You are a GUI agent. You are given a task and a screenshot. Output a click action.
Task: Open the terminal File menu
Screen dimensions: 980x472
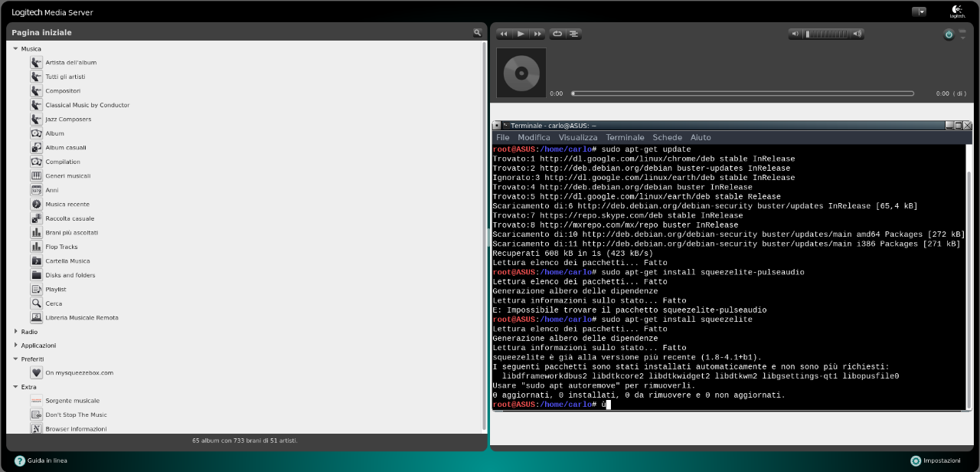tap(502, 138)
